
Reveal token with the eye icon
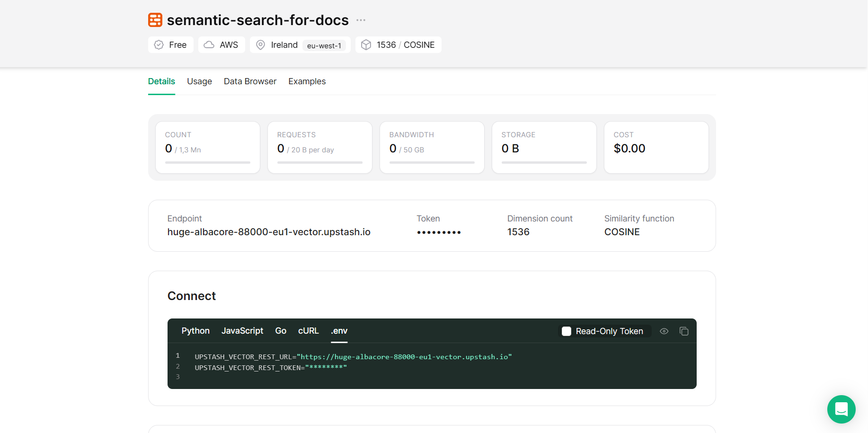pos(664,331)
